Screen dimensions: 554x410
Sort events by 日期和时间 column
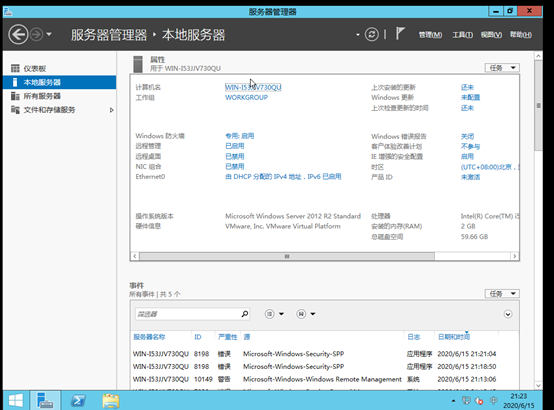[454, 337]
